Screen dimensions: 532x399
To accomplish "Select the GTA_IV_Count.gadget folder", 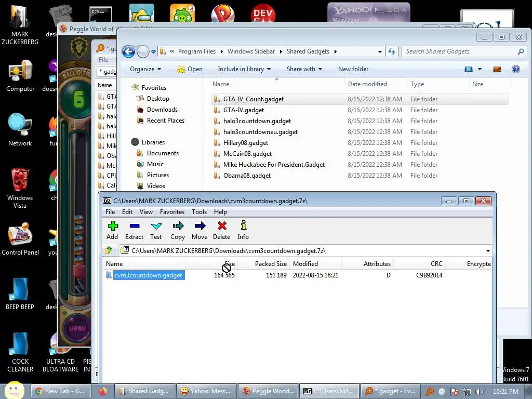I will coord(360,99).
